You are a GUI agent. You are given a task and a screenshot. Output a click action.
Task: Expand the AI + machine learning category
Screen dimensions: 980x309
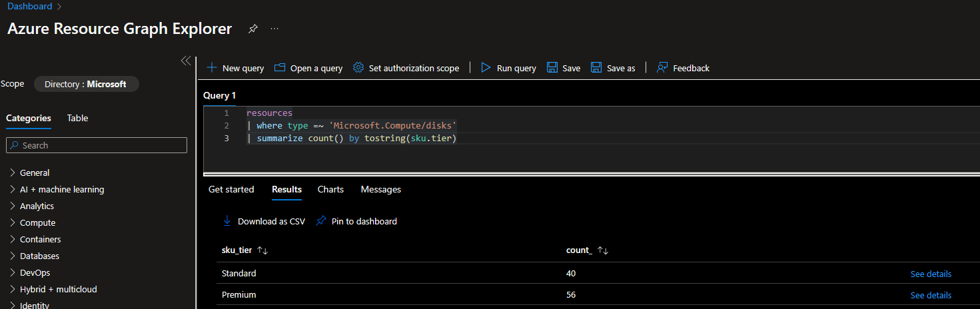[x=13, y=190]
